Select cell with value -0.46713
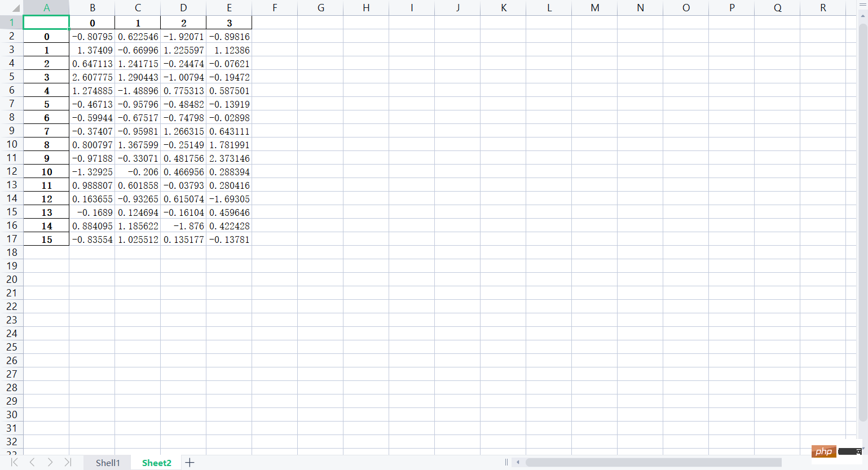868x470 pixels. click(x=92, y=104)
